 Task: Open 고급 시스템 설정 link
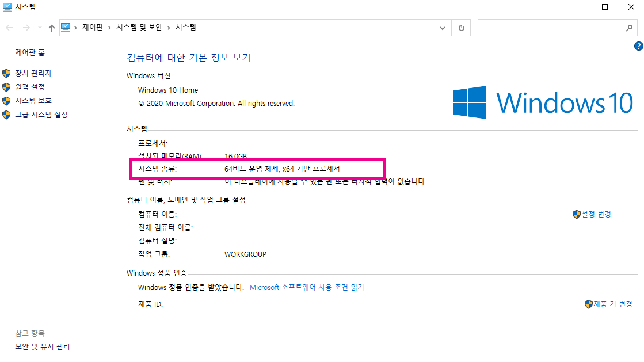(x=41, y=115)
